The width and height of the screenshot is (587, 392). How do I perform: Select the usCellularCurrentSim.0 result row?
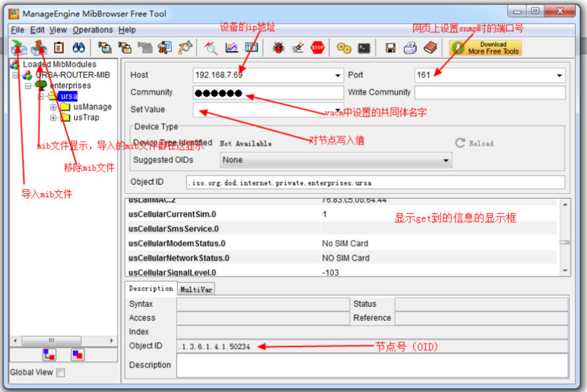(x=341, y=214)
